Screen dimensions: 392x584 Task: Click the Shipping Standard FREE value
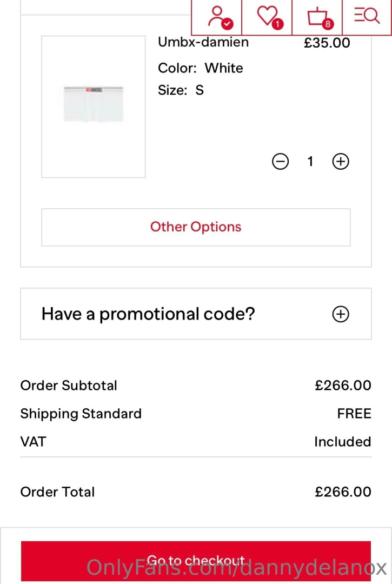[x=354, y=414]
